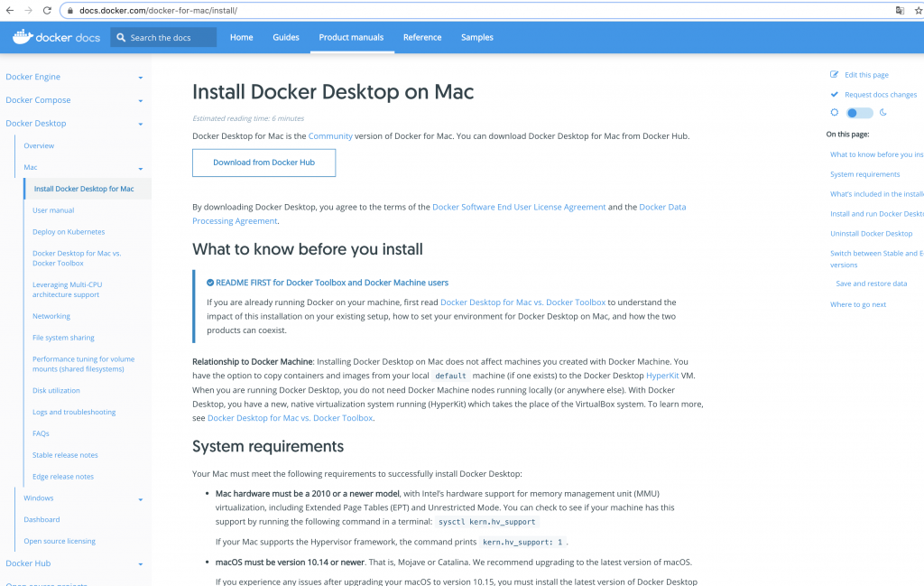Bookmark the page with star icon

pyautogui.click(x=918, y=11)
